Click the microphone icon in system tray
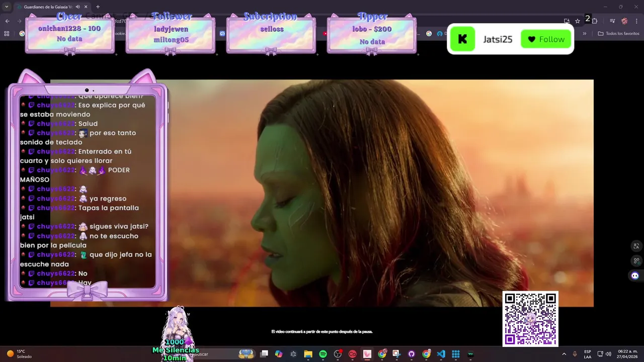The height and width of the screenshot is (362, 644). [575, 354]
